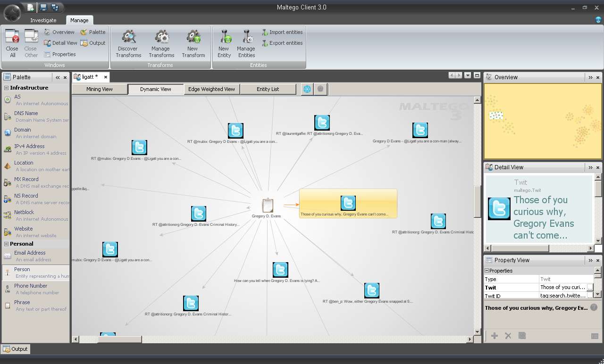Viewport: 604px width, 364px height.
Task: Select the DNS Name palette entity
Action: point(35,116)
